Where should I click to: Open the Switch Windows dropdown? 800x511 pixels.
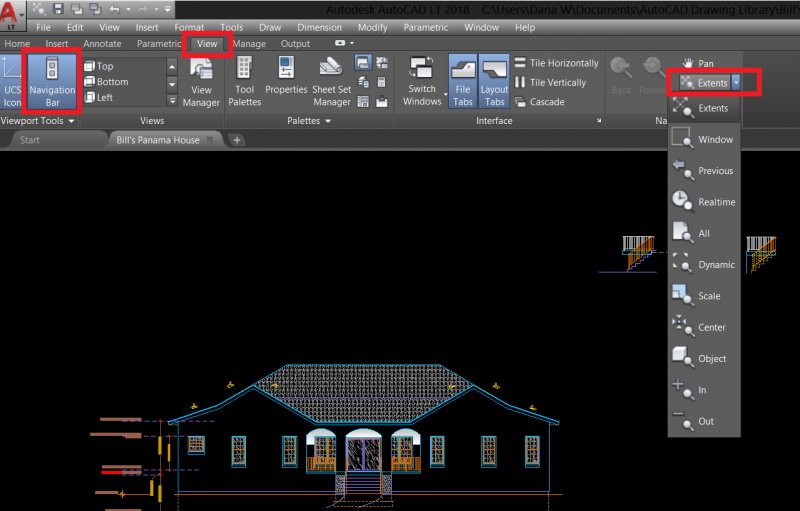click(x=422, y=82)
